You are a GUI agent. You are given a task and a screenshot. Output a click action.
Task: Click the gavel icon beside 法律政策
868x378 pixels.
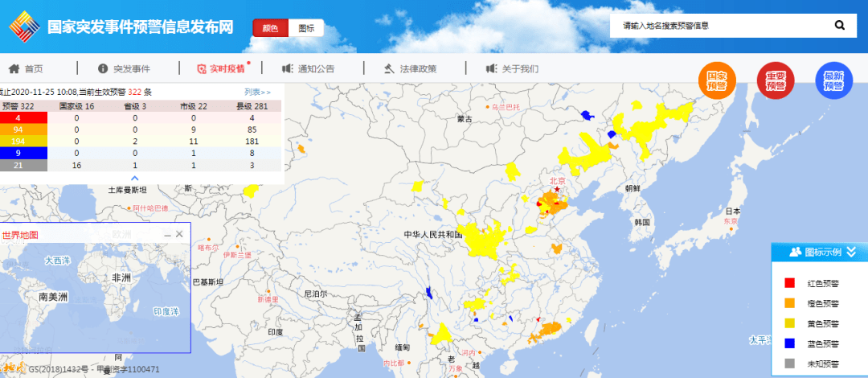coord(390,68)
